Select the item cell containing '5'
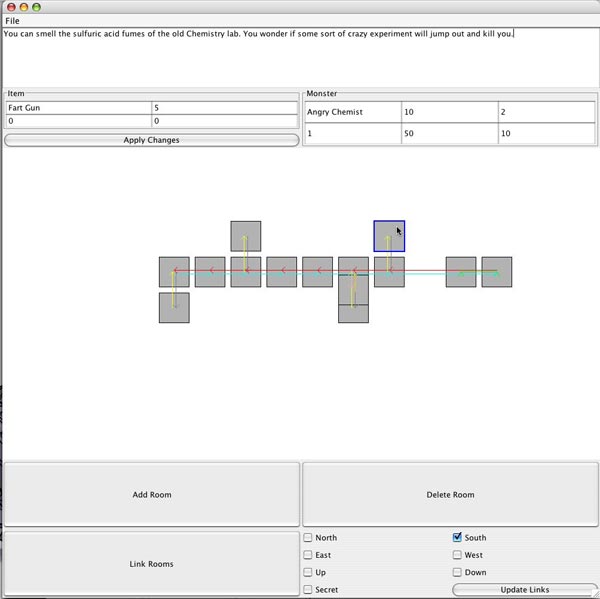Viewport: 600px width, 599px height. click(x=224, y=108)
